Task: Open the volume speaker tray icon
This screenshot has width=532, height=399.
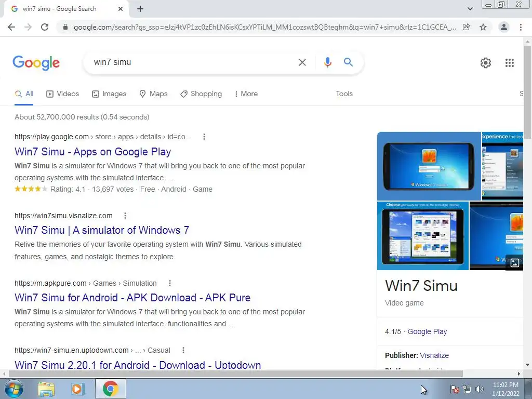Action: pos(479,389)
